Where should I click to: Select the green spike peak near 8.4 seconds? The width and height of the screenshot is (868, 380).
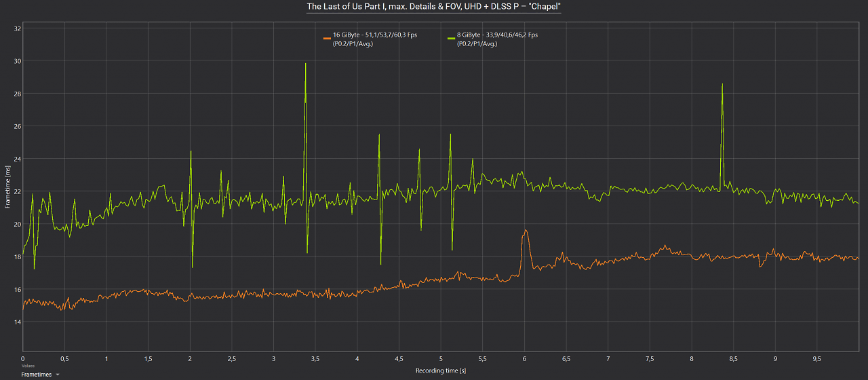(x=722, y=85)
